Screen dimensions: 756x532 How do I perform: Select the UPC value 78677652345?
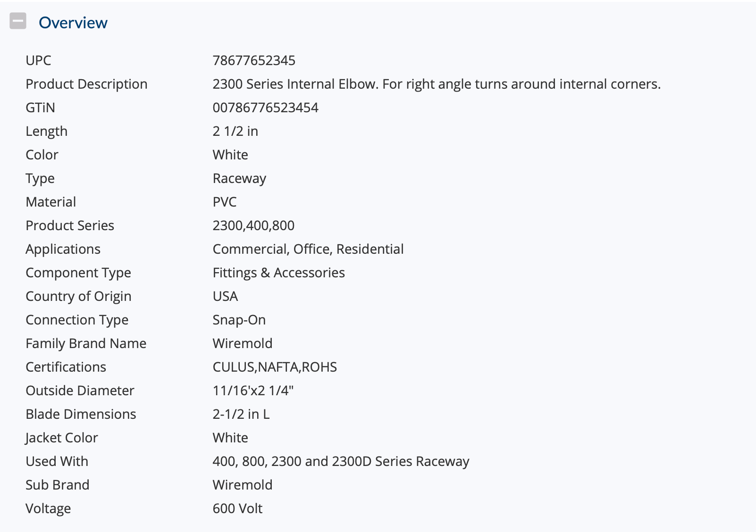(254, 60)
